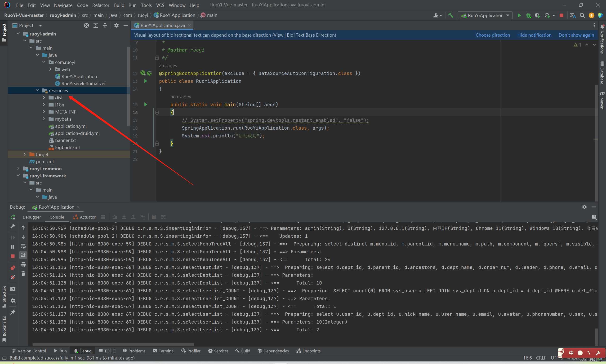Image resolution: width=606 pixels, height=364 pixels.
Task: Open the Refactor menu
Action: tap(100, 5)
